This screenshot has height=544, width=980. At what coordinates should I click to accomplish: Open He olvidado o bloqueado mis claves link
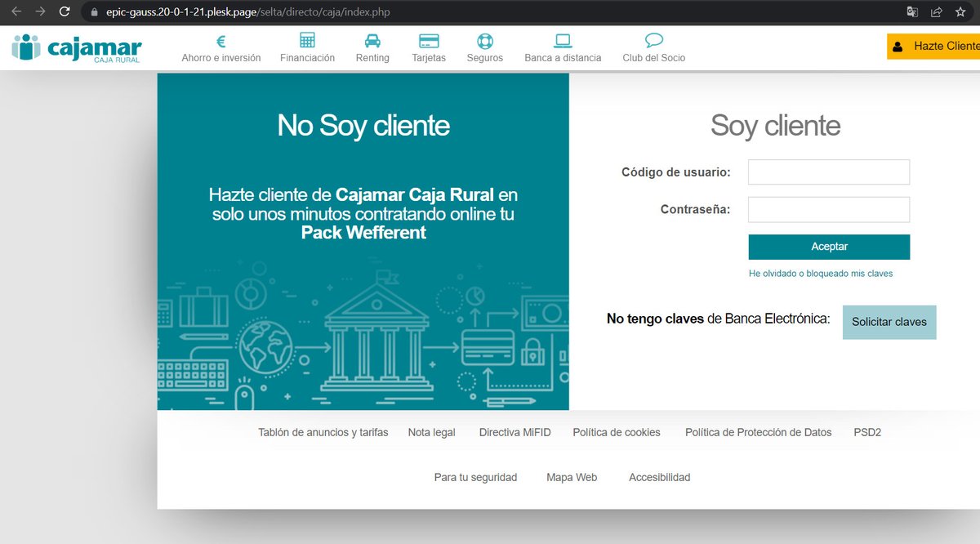821,274
